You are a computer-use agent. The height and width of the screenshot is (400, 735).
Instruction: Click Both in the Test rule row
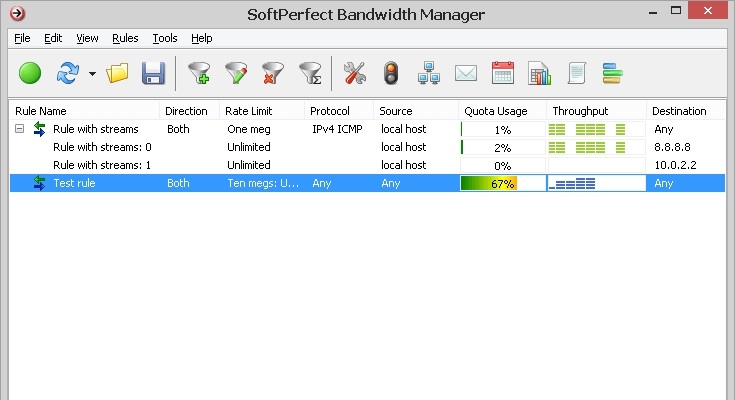[178, 183]
